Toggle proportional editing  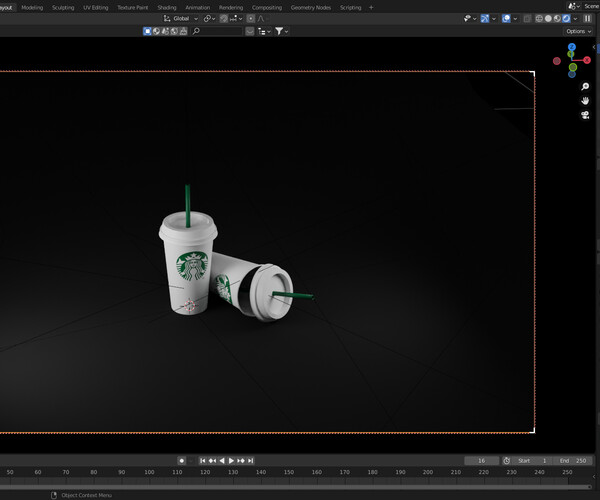tap(251, 18)
